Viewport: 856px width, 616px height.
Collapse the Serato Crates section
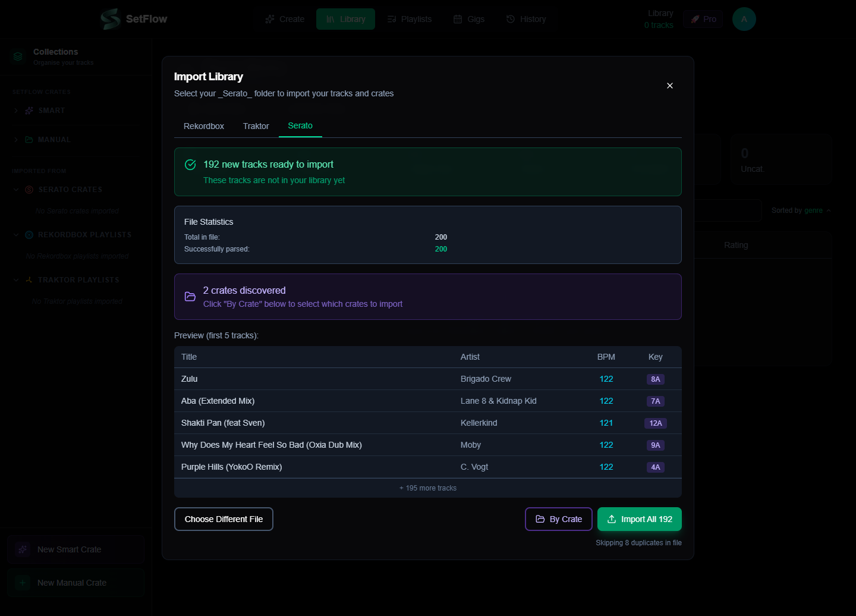[x=16, y=190]
